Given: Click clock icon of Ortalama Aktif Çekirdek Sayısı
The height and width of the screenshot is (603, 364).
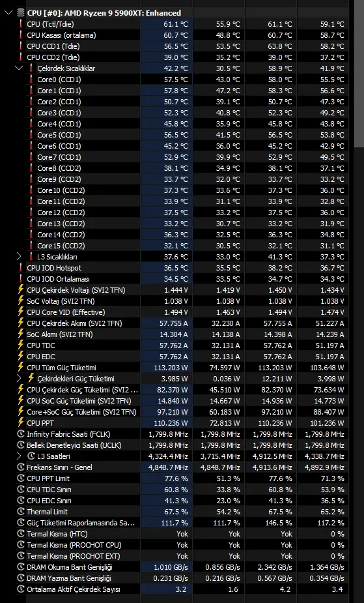Looking at the screenshot, I should click(x=21, y=589).
